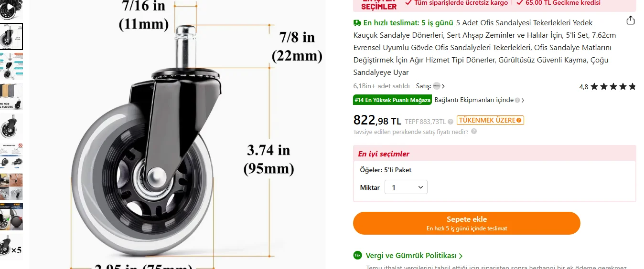The width and height of the screenshot is (644, 269).
Task: Open the Miktar quantity dropdown
Action: [x=406, y=187]
